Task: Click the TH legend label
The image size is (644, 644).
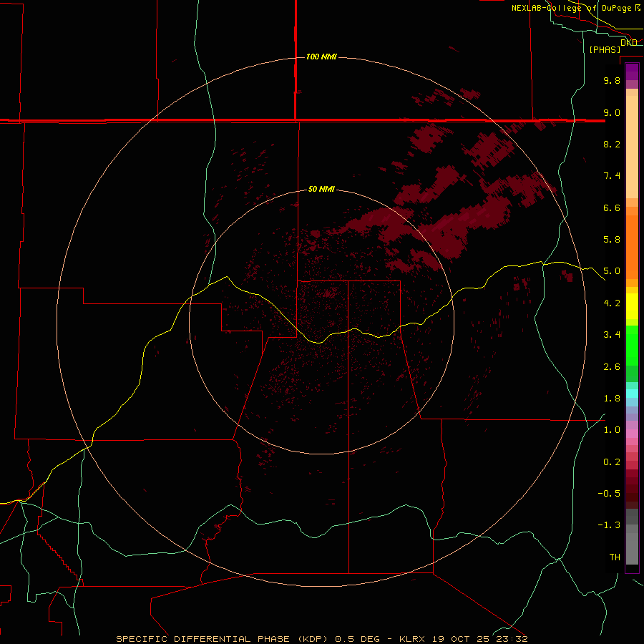Action: tap(615, 557)
